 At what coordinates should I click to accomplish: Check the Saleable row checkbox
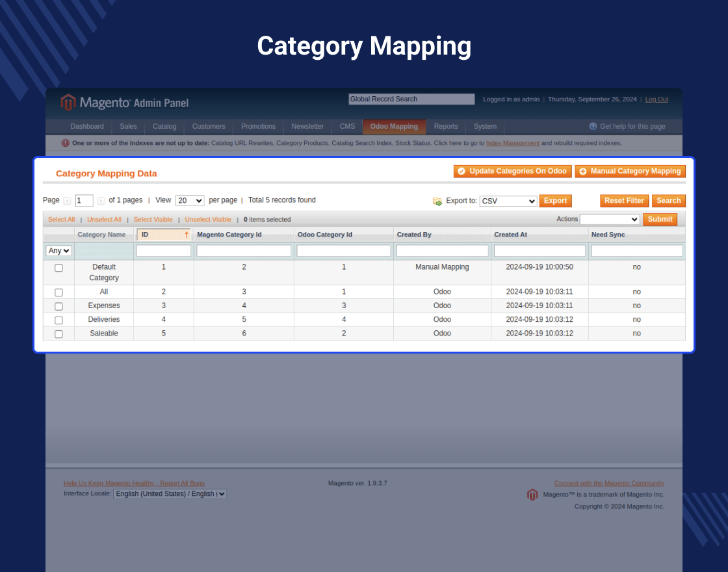point(58,334)
